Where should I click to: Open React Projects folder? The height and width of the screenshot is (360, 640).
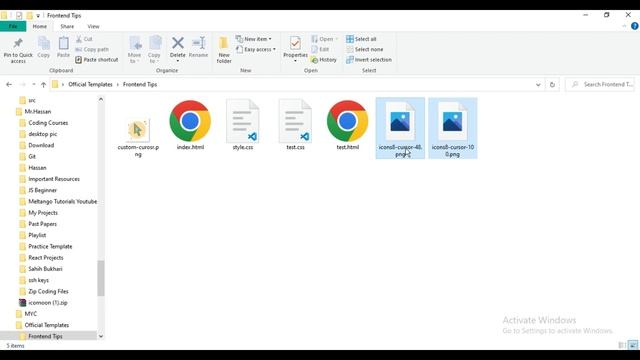[x=41, y=258]
